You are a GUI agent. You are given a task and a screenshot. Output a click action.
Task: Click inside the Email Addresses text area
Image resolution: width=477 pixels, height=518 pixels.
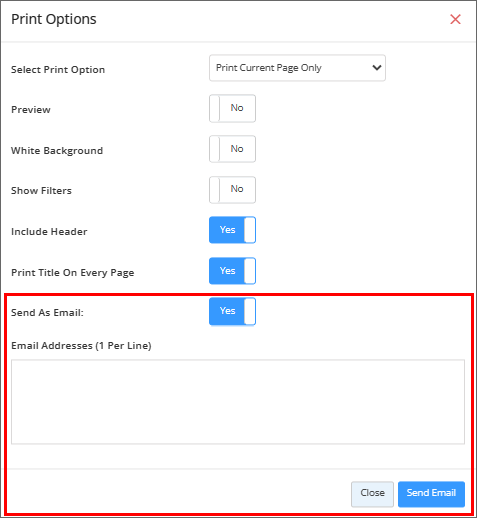[238, 402]
